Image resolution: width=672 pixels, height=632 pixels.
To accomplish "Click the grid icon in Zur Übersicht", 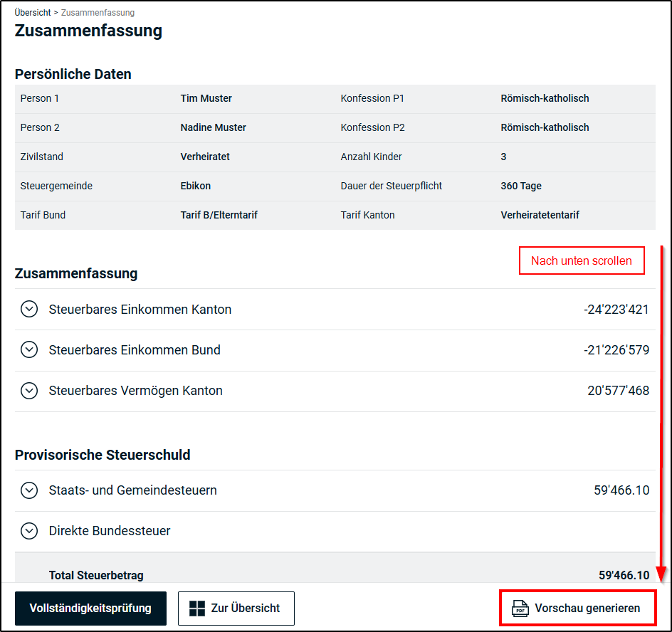I will coord(197,609).
